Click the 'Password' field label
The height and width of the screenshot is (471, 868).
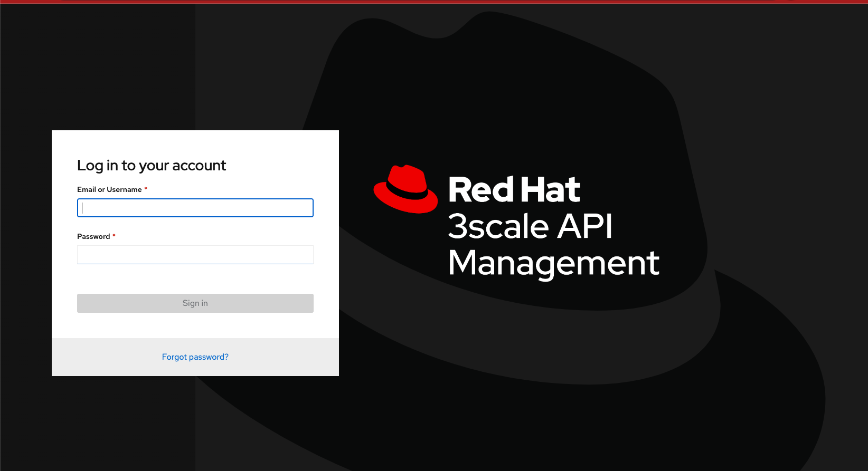click(93, 236)
